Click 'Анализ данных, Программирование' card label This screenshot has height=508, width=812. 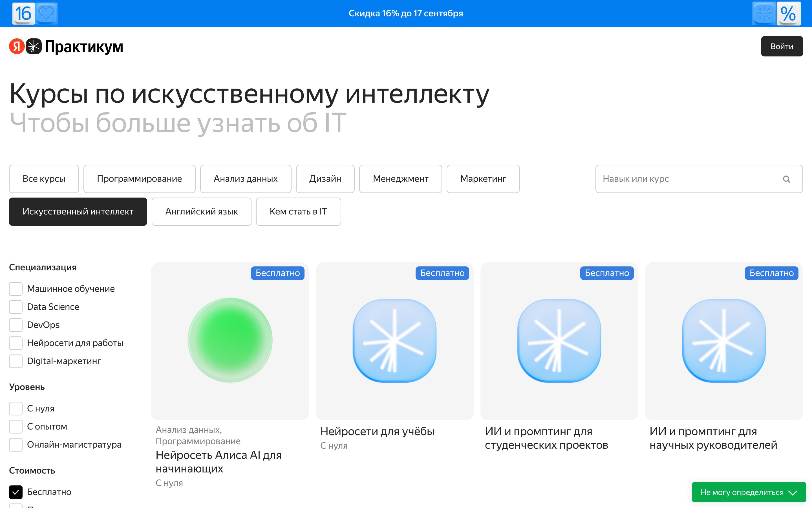point(198,435)
